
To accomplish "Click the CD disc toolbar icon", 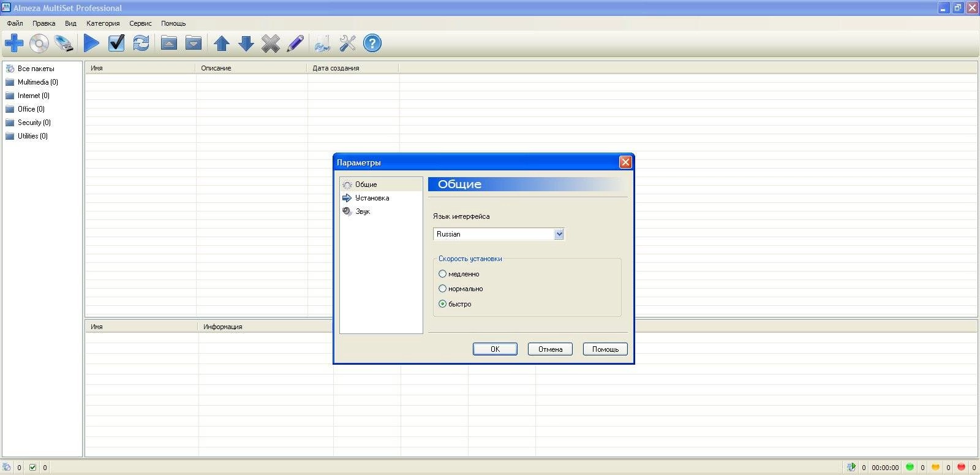I will click(x=39, y=44).
